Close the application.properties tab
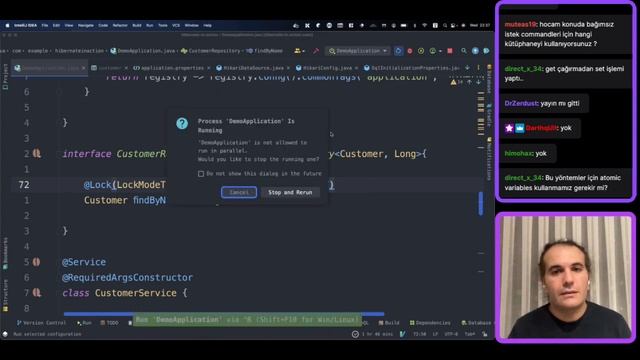Viewport: 640px width, 360px height. tap(209, 68)
